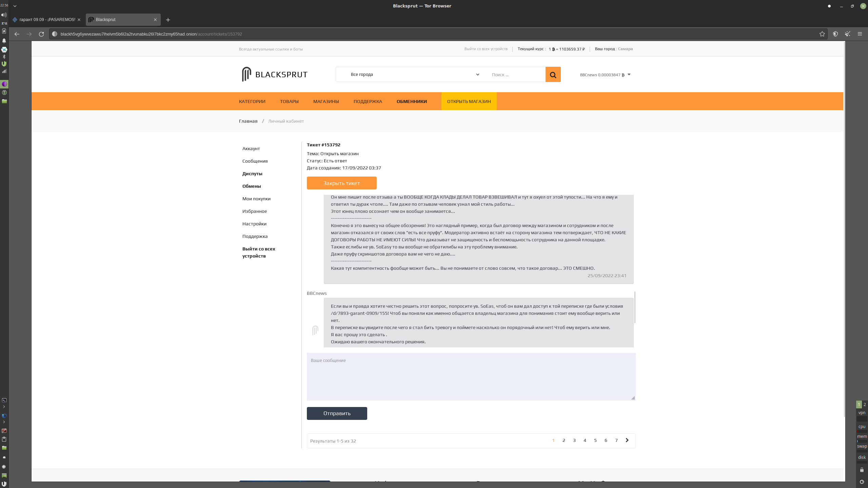This screenshot has height=488, width=868.
Task: Focus the 'Ваше сообщение' message textarea
Action: click(x=471, y=377)
